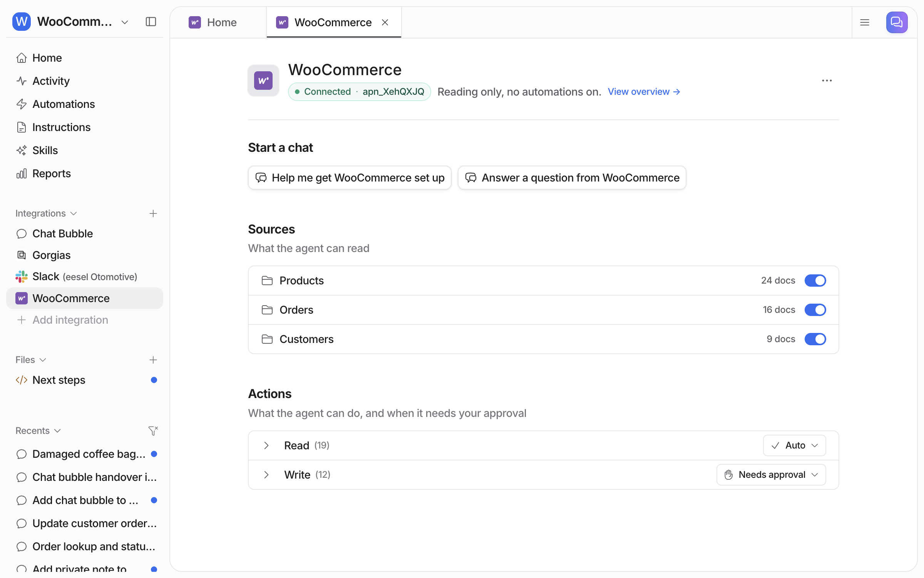Open Reports in the sidebar
924x578 pixels.
click(x=85, y=173)
